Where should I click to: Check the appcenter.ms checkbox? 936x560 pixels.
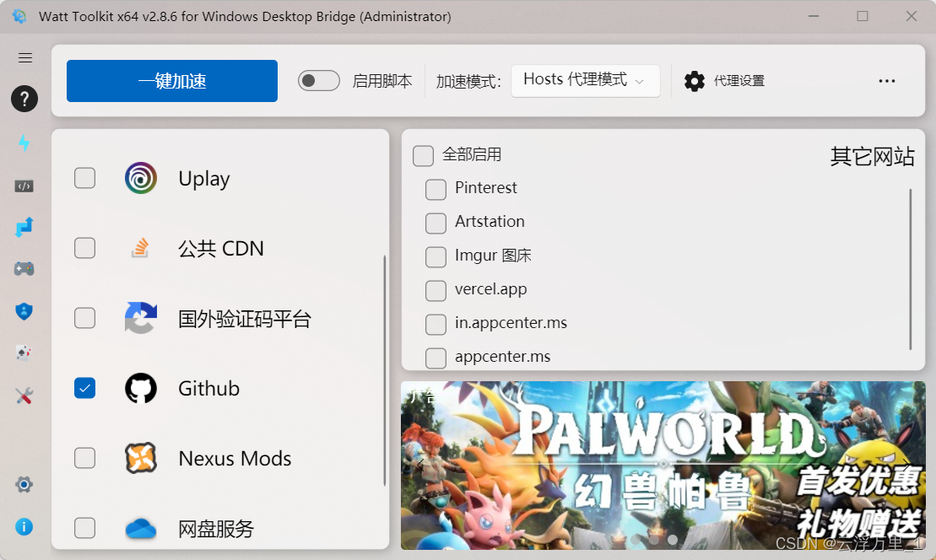coord(436,358)
